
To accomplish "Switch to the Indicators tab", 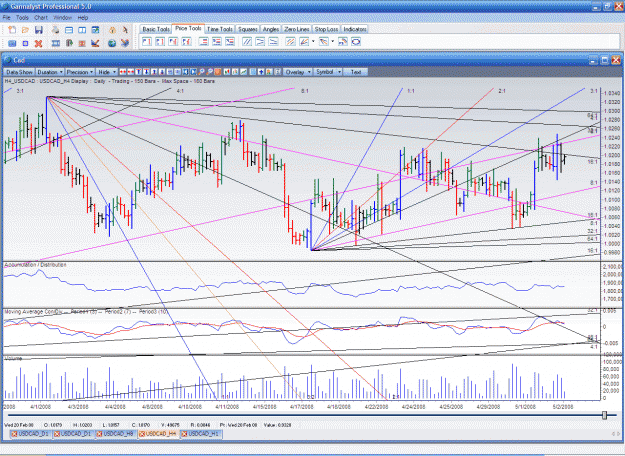I will click(x=355, y=29).
